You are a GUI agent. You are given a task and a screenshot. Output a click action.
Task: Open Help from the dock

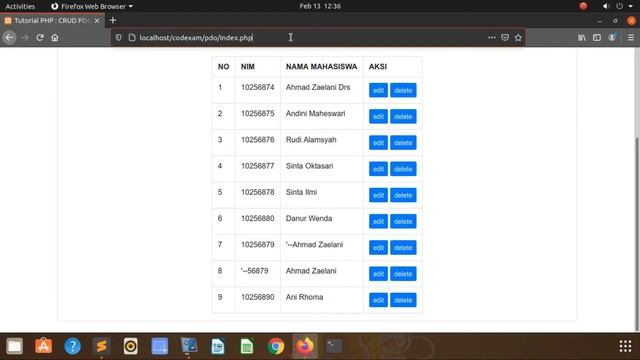[72, 346]
